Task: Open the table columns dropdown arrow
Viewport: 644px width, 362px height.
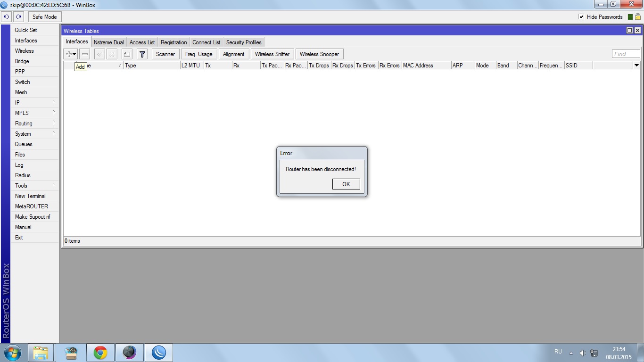Action: click(636, 66)
